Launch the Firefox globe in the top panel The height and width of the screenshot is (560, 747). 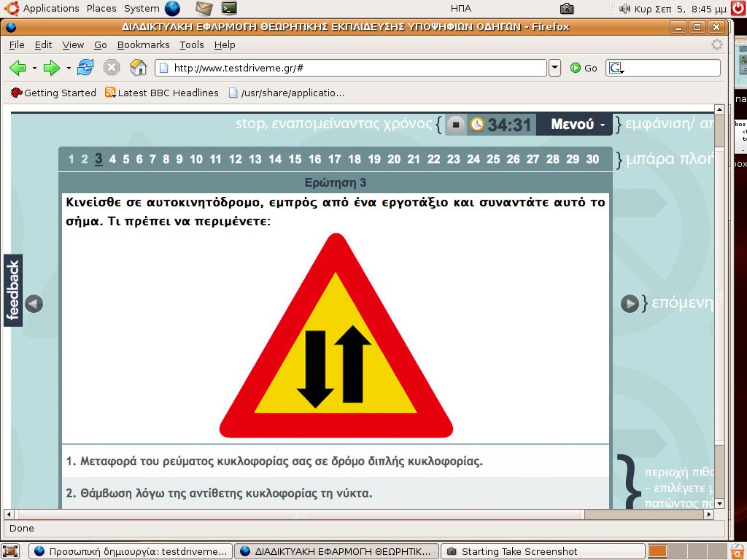tap(172, 9)
